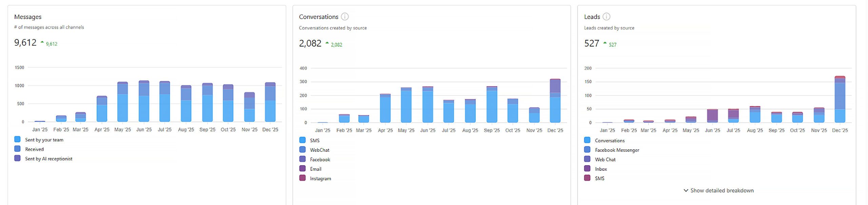Click the Web Chat legend item in Leads

click(605, 159)
